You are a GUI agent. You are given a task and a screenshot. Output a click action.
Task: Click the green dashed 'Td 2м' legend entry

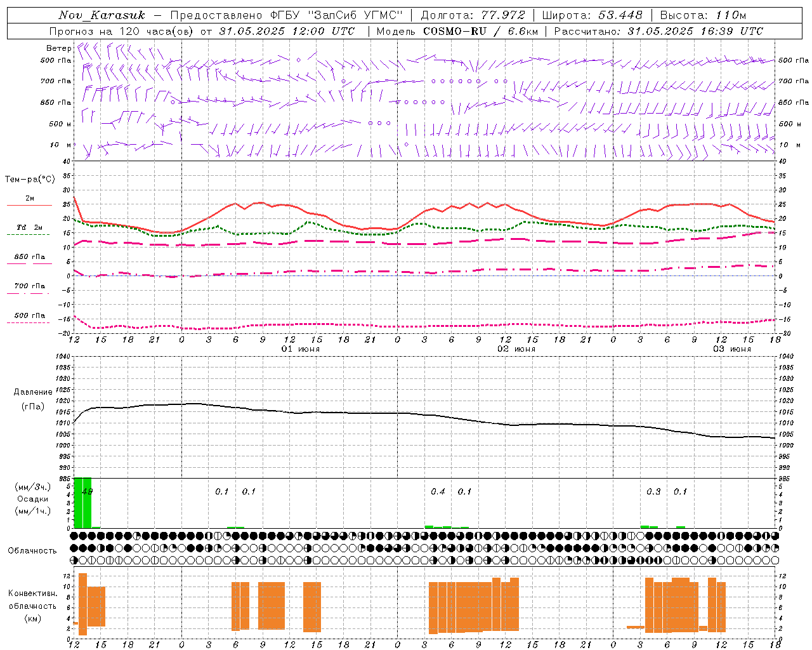tap(29, 230)
